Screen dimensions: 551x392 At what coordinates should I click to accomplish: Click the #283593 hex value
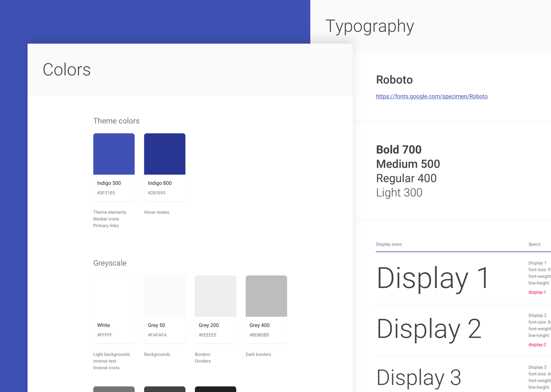[157, 193]
